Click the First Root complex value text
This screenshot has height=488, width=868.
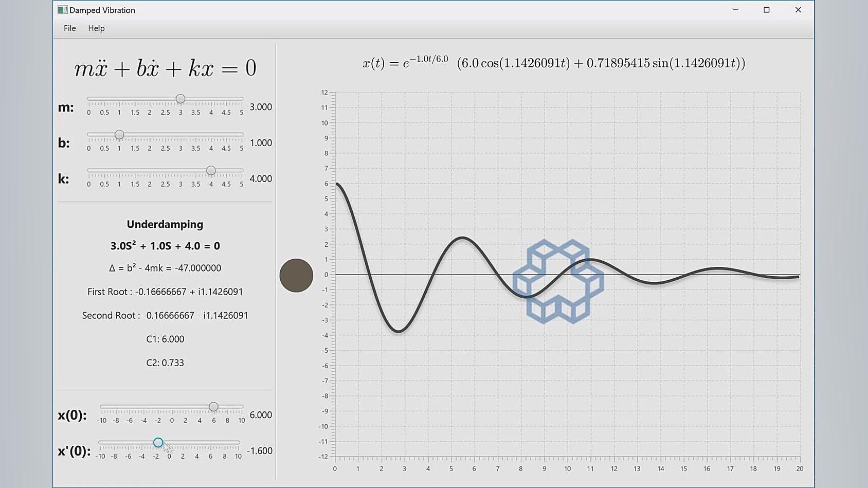165,291
